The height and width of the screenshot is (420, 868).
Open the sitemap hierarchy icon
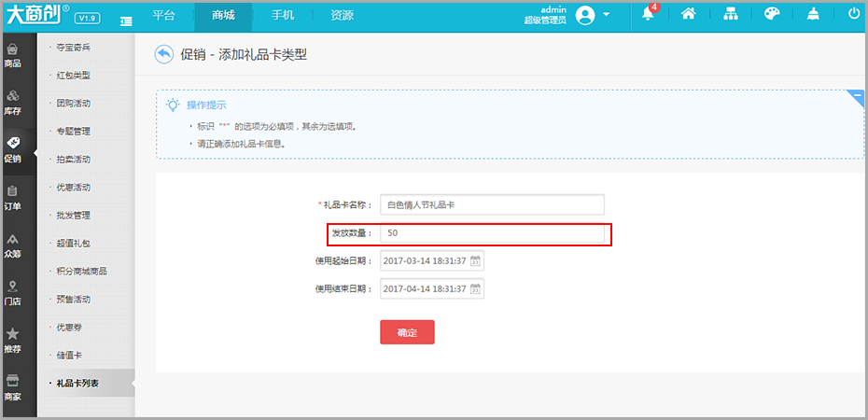[731, 15]
